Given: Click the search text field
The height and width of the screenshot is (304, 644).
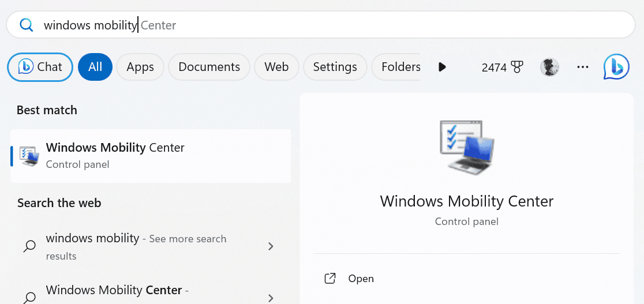Looking at the screenshot, I should pyautogui.click(x=320, y=25).
